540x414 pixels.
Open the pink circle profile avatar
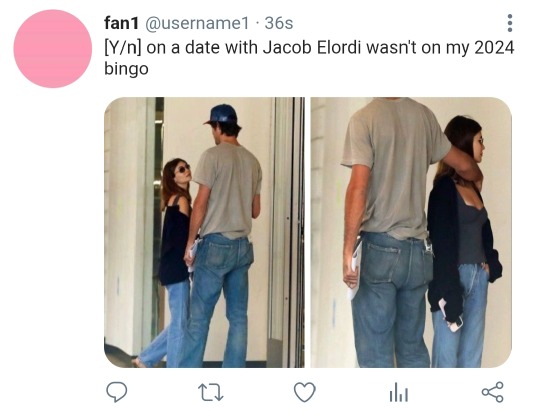(53, 49)
